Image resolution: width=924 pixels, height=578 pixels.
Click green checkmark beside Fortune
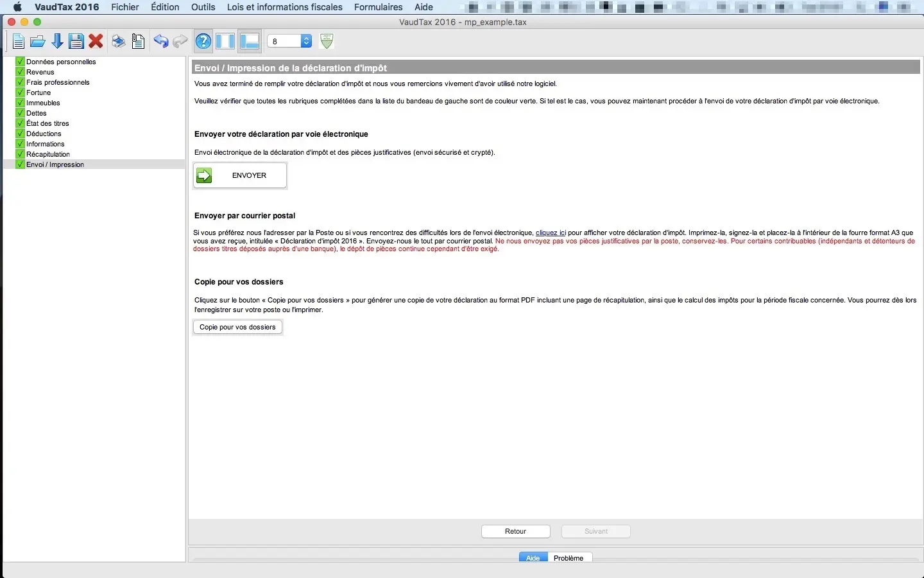pyautogui.click(x=20, y=92)
